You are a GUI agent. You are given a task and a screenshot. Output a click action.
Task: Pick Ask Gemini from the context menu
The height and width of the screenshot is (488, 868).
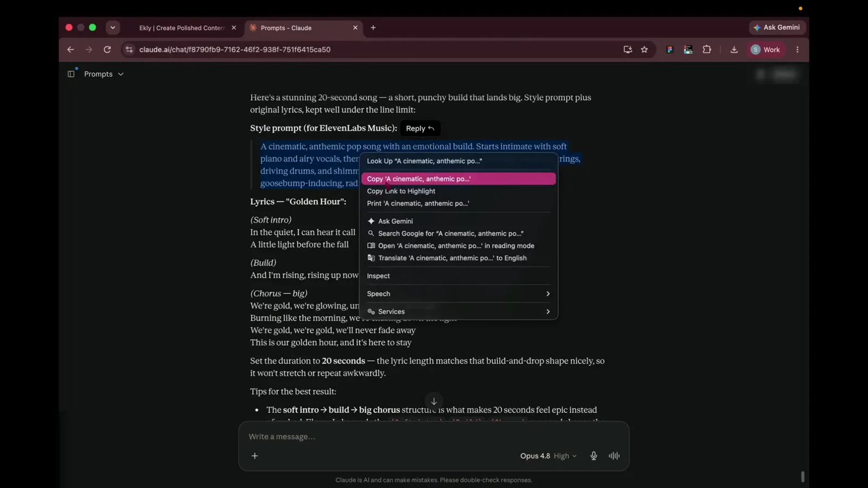pyautogui.click(x=458, y=221)
